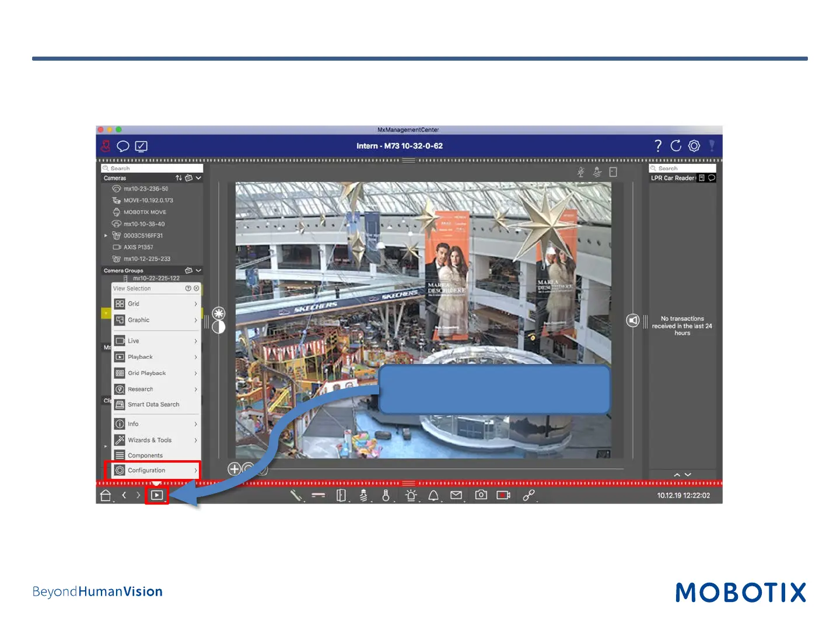
Task: Close the View Selection popup
Action: point(197,289)
